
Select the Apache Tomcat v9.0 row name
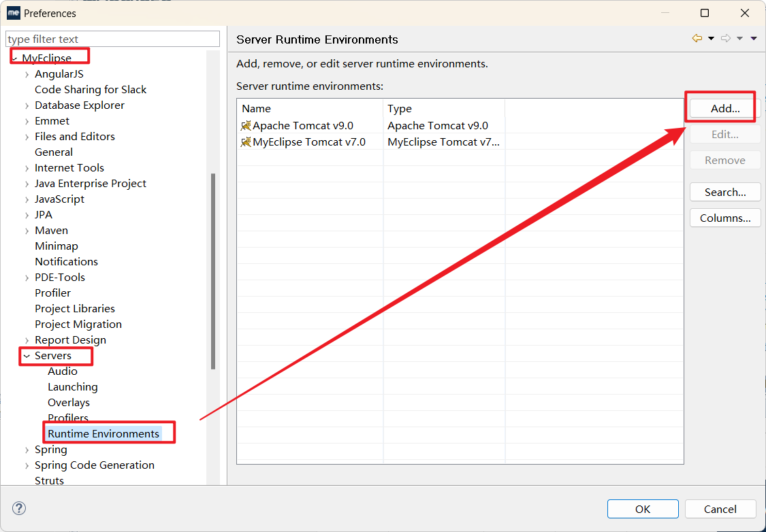point(303,125)
